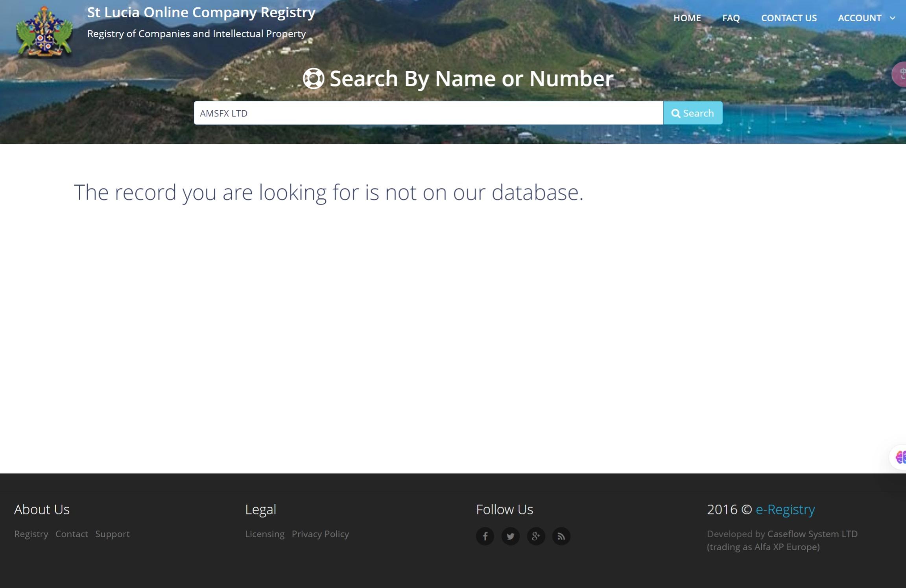
Task: Click the Registry of Companies and Intellectual Property subtitle
Action: pos(196,34)
